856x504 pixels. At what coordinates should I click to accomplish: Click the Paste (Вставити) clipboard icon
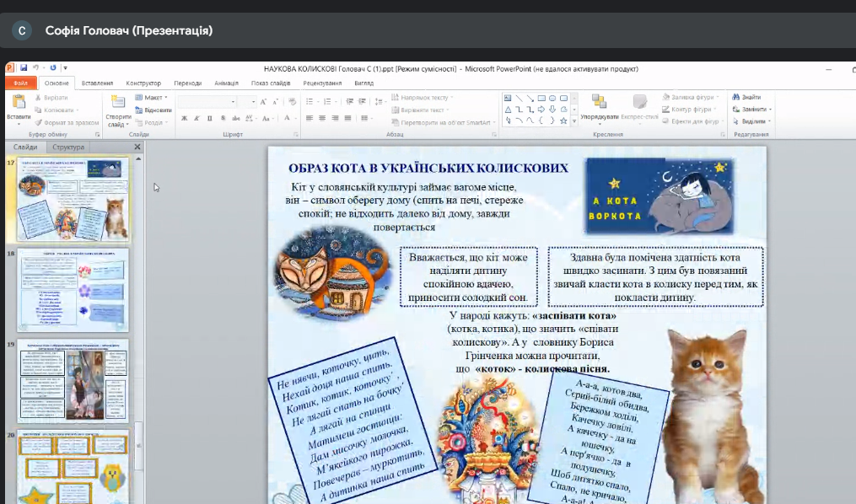(x=19, y=104)
